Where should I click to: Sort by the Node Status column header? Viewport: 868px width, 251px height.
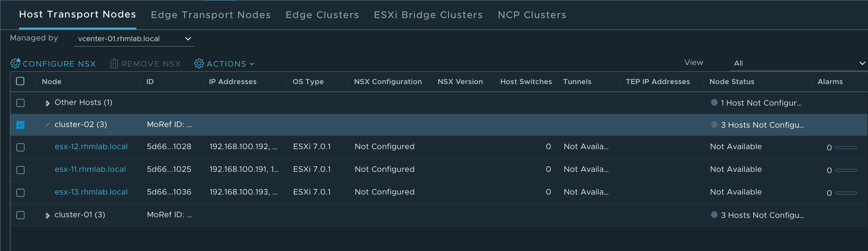(732, 81)
